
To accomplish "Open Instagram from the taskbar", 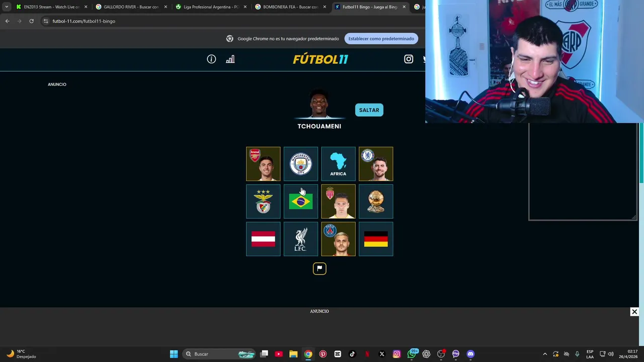I will (x=396, y=354).
